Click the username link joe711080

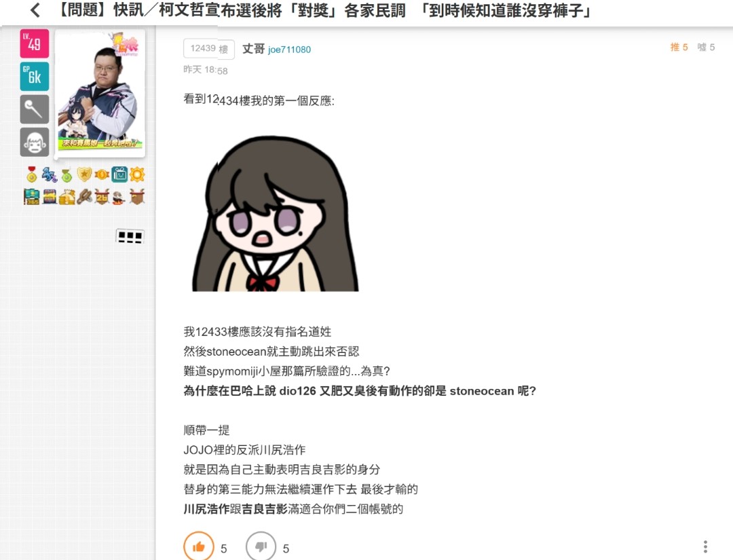pos(289,50)
